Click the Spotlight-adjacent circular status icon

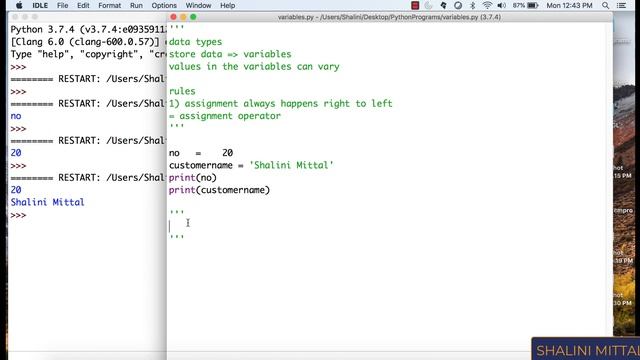[x=458, y=5]
